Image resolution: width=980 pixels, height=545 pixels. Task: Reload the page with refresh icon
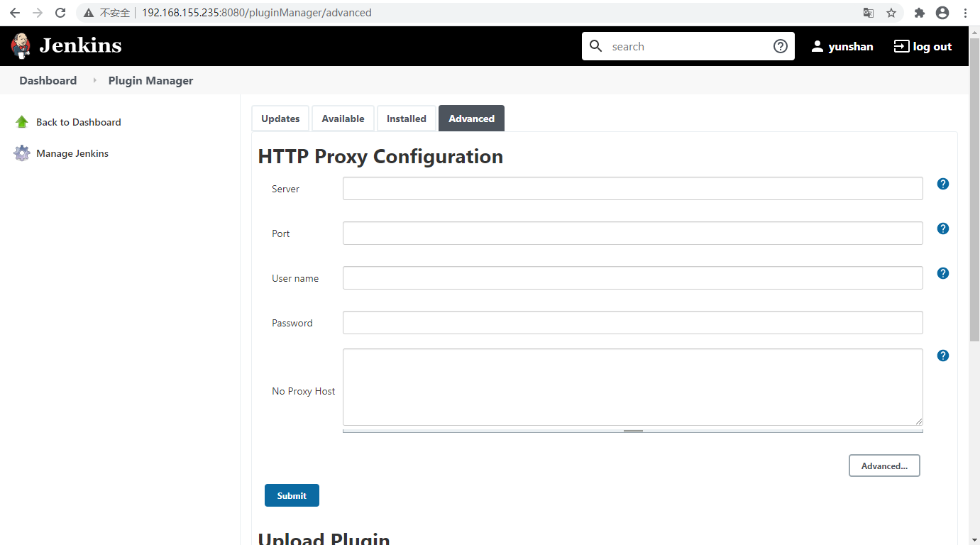pyautogui.click(x=60, y=13)
